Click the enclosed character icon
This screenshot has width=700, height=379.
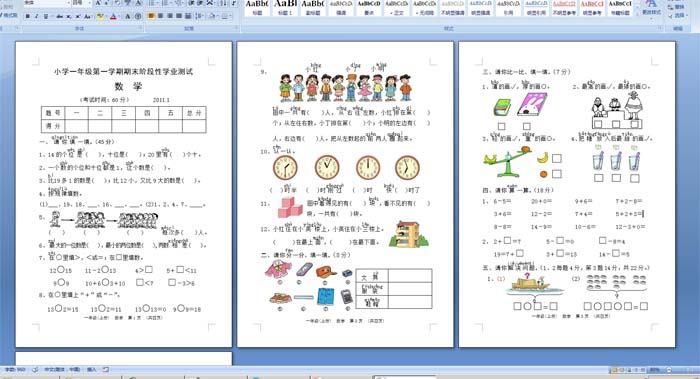pyautogui.click(x=138, y=16)
